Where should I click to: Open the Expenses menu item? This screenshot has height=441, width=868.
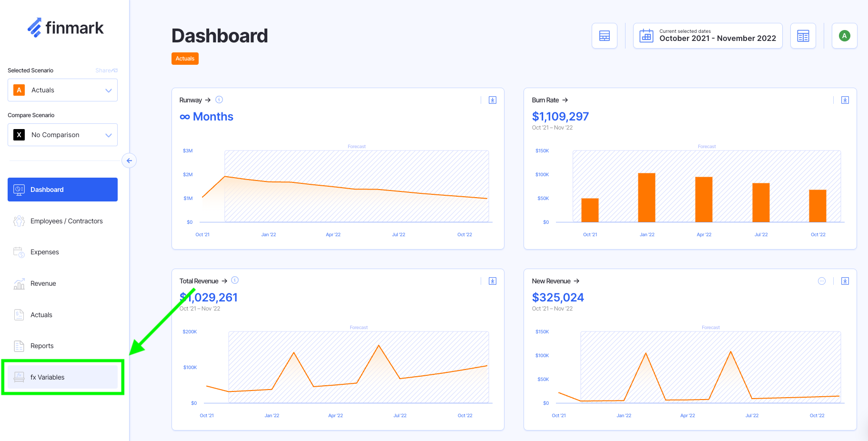[44, 252]
